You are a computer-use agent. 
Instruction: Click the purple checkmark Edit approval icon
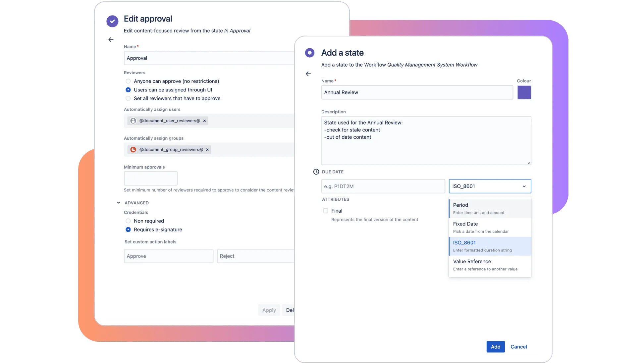[112, 21]
